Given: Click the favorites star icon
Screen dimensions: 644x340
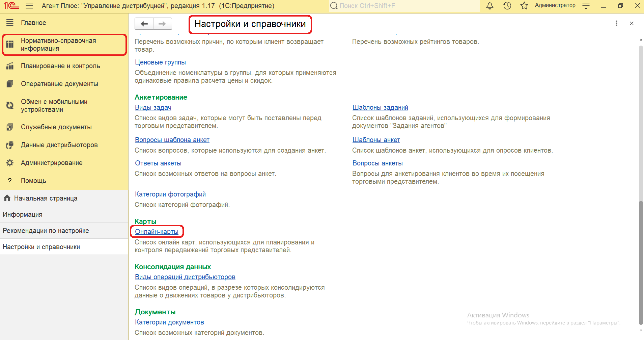Looking at the screenshot, I should (524, 6).
